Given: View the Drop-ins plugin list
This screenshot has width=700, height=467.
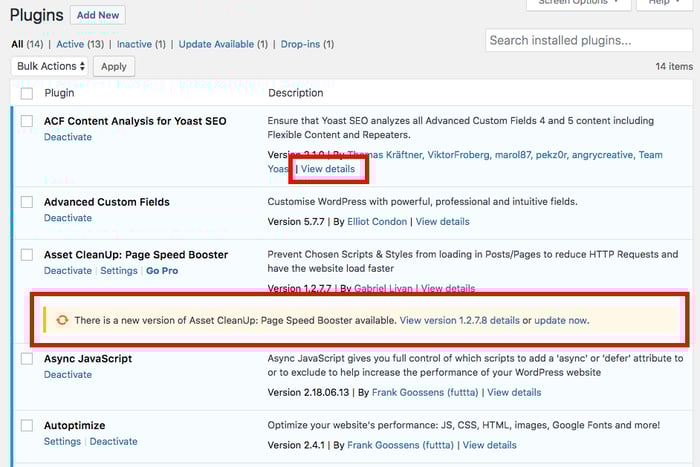Looking at the screenshot, I should [x=306, y=44].
